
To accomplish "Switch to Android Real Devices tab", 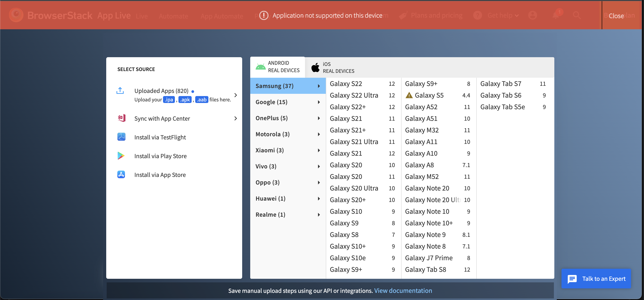I will click(x=278, y=67).
